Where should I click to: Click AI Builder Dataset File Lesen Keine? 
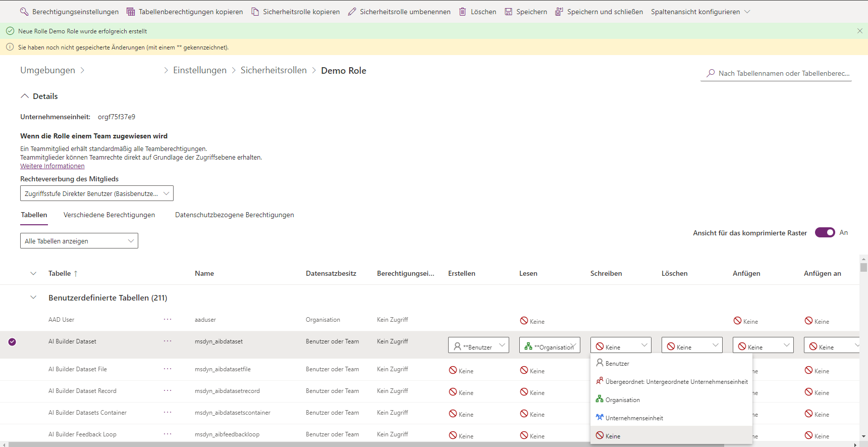tap(532, 371)
